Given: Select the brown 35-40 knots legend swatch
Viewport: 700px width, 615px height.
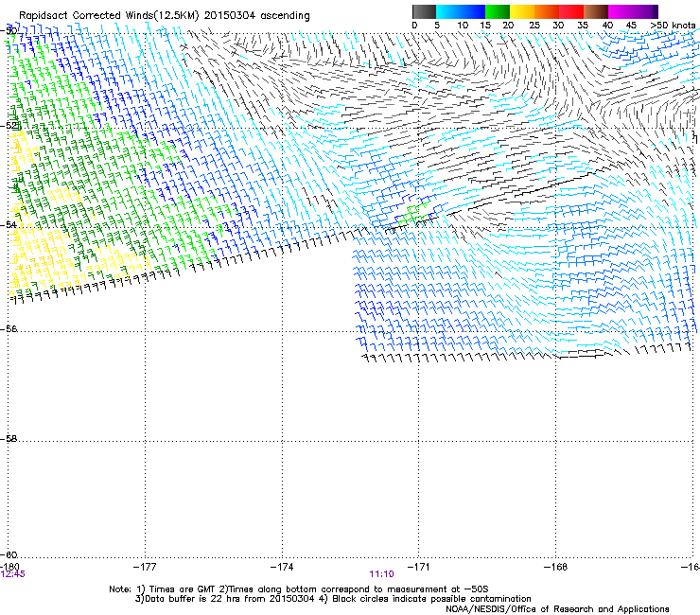Looking at the screenshot, I should (x=596, y=11).
